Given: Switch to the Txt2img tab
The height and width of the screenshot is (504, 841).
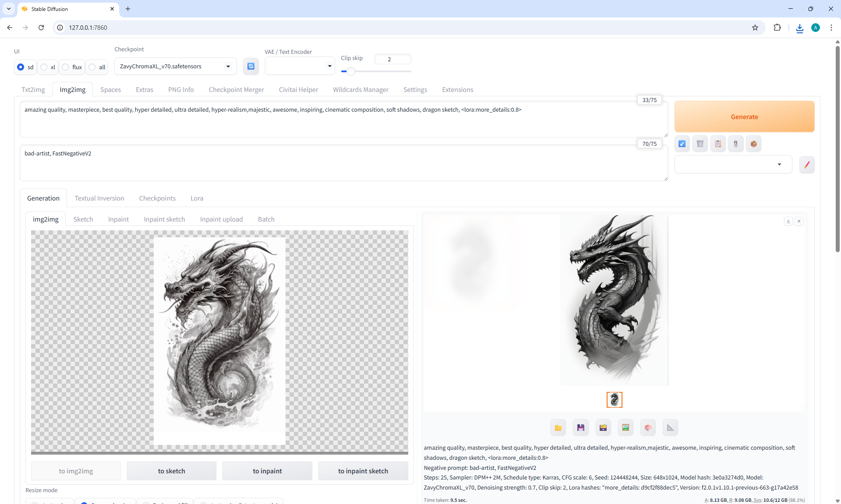Looking at the screenshot, I should pos(33,89).
